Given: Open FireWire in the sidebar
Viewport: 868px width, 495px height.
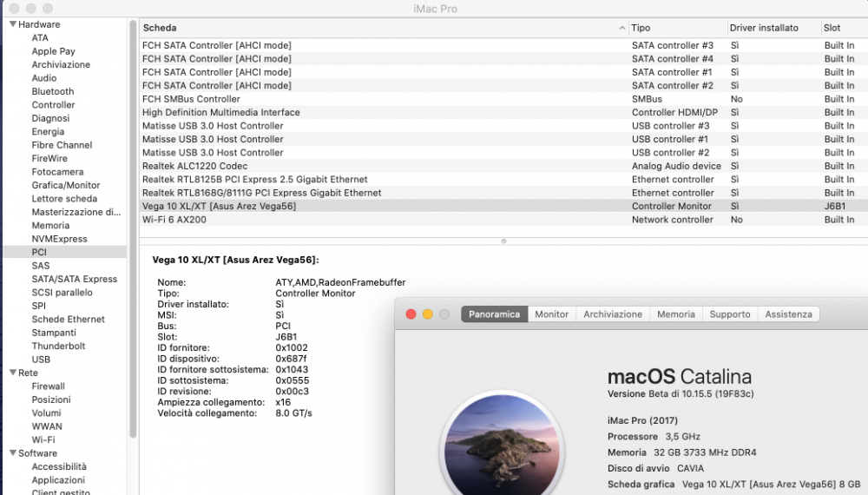Looking at the screenshot, I should tap(49, 158).
